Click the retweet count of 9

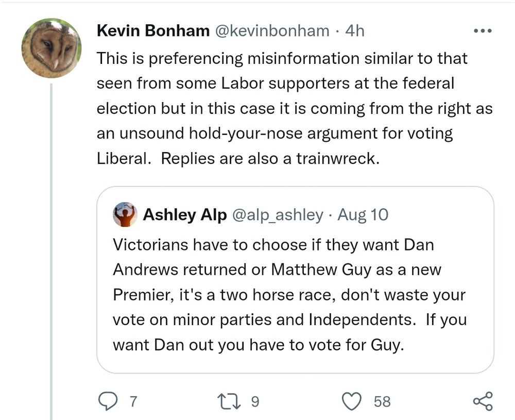[x=255, y=401]
